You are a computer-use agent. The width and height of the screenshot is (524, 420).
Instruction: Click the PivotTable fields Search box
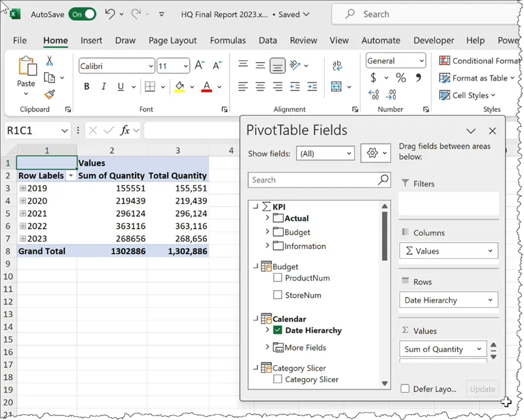coord(312,180)
